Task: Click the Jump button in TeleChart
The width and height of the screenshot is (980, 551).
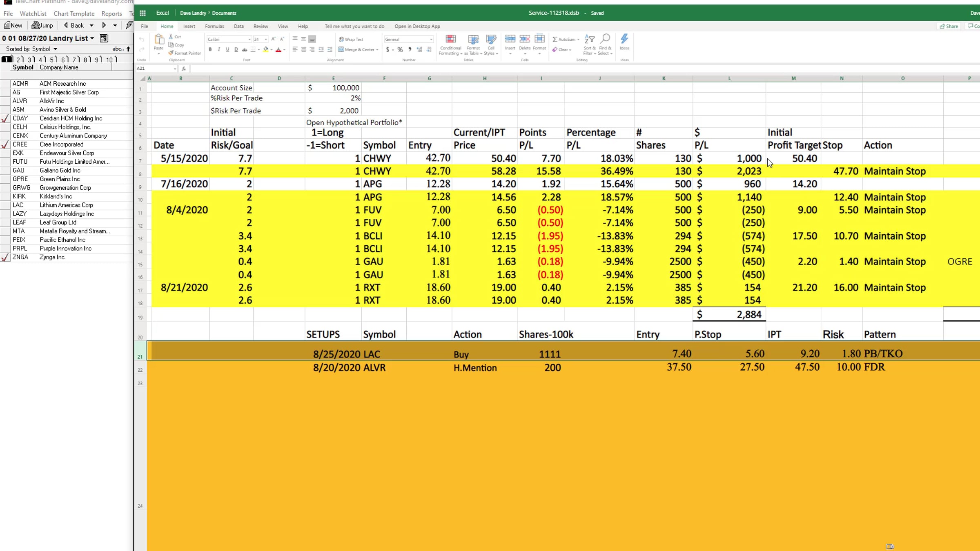Action: coord(42,25)
